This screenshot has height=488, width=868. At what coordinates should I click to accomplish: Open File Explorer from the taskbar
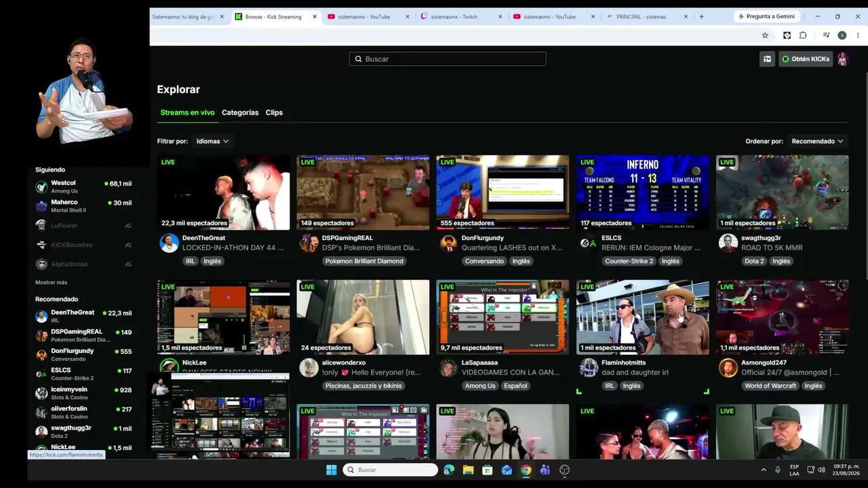click(468, 470)
